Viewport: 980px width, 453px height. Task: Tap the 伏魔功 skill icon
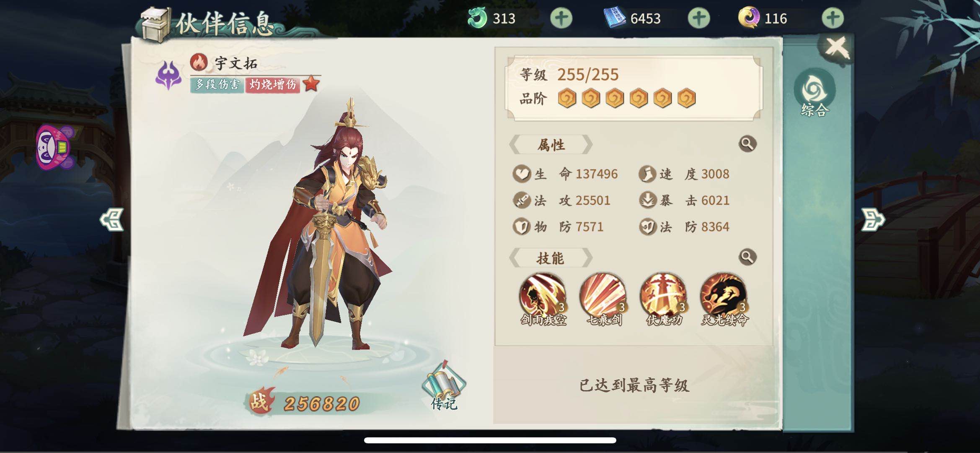point(663,296)
